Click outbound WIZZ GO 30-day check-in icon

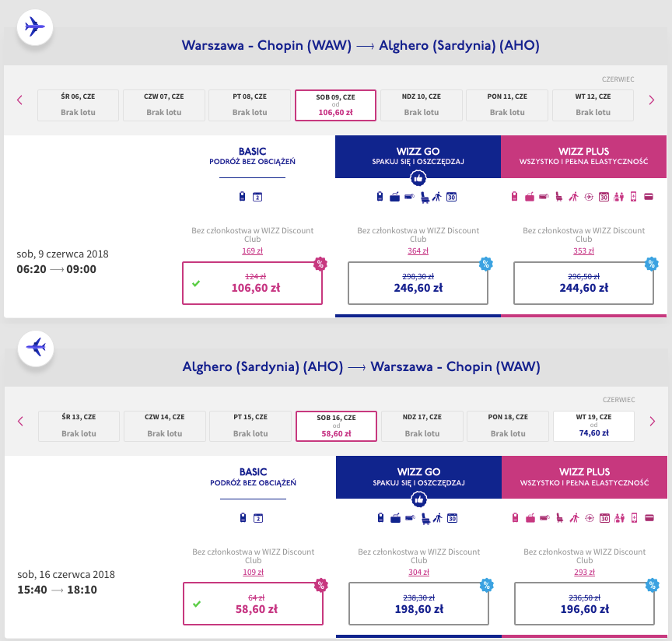pos(451,197)
